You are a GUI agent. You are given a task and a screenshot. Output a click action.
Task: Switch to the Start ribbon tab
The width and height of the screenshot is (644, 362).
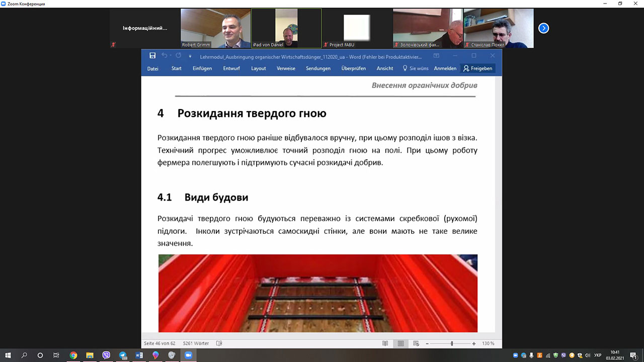click(176, 68)
